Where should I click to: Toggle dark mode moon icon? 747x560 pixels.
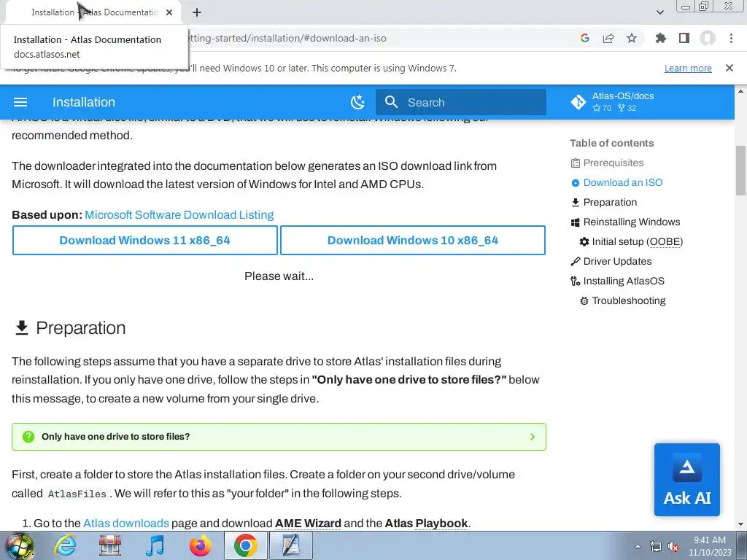(357, 102)
